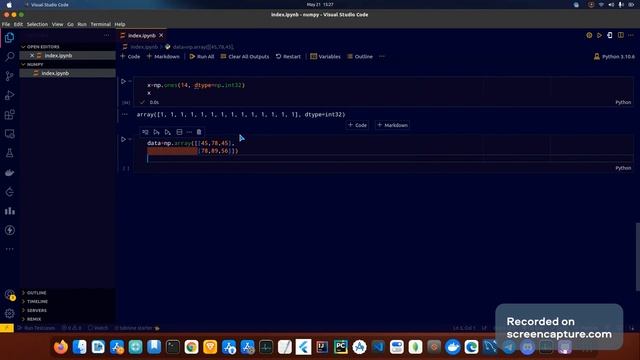Open the orange settings circle icon in title bar
640x360 pixels.
[x=589, y=36]
